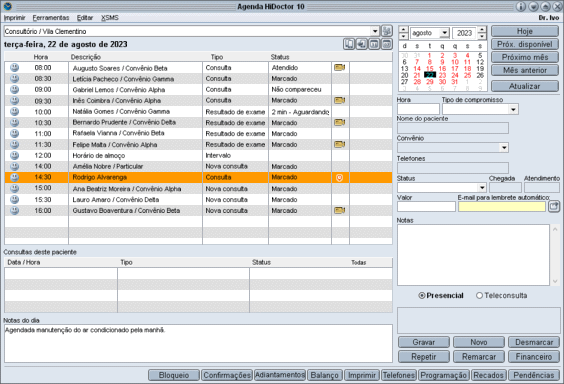564x384 pixels.
Task: Click the up arrow left of the month
Action: click(x=404, y=29)
